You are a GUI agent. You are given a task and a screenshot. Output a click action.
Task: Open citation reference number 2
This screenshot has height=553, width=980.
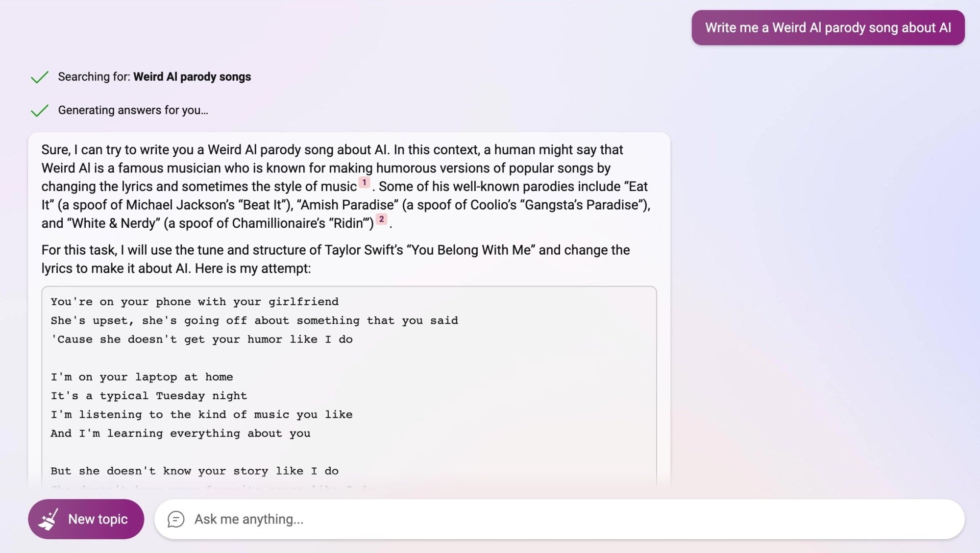[381, 219]
